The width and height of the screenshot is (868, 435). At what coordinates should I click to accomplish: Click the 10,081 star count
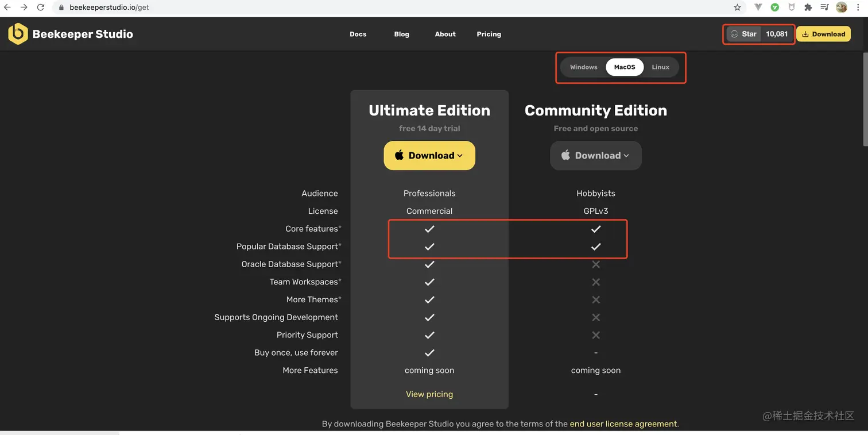pyautogui.click(x=777, y=34)
